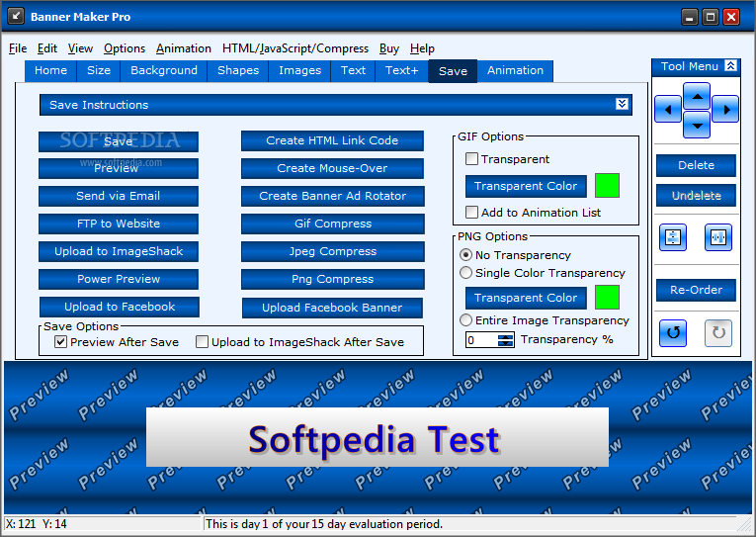Open the Animation menu
The image size is (756, 537).
coord(184,48)
